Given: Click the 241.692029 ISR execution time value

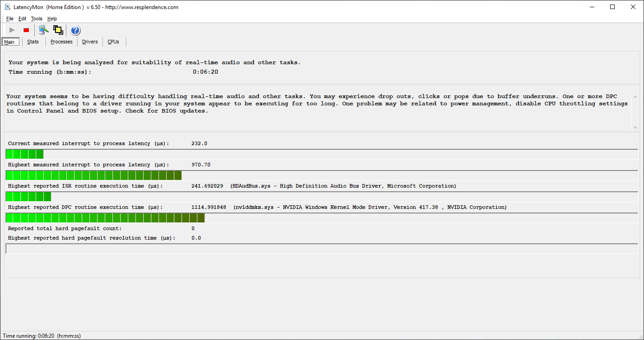Looking at the screenshot, I should point(207,186).
